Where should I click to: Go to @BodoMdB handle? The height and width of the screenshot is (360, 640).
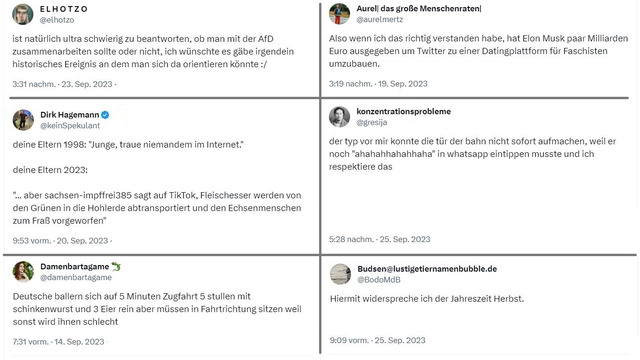tap(379, 280)
